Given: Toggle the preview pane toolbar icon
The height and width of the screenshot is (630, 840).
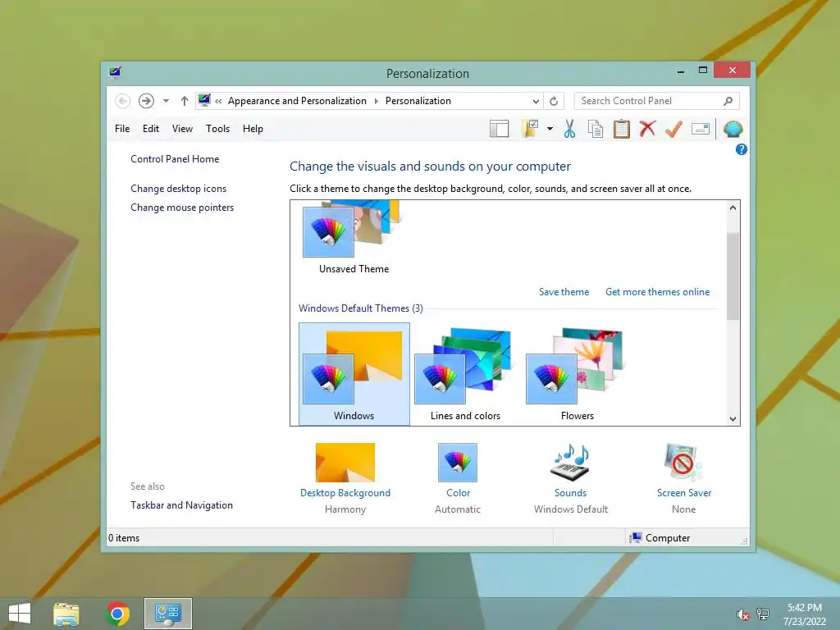Looking at the screenshot, I should [500, 129].
